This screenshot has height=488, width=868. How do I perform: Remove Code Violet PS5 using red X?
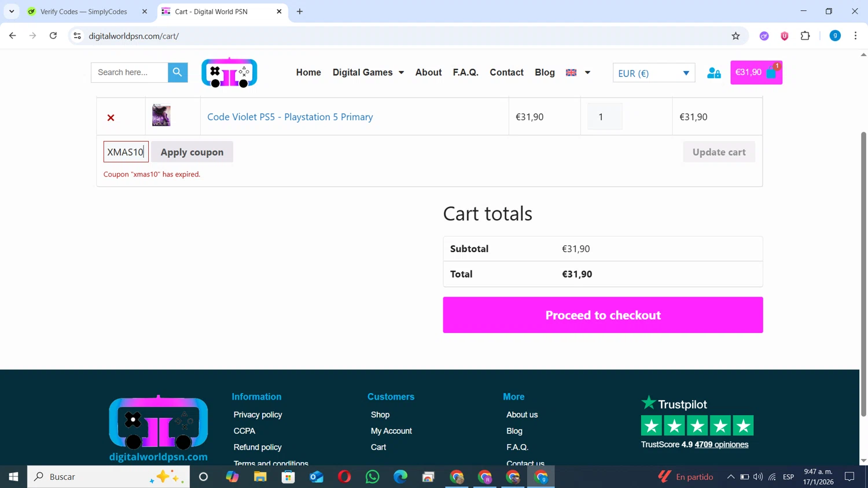(x=111, y=117)
